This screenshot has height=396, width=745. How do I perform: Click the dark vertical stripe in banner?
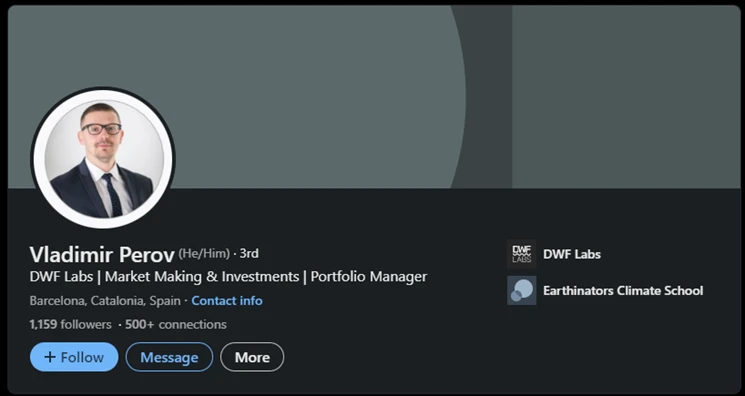click(x=488, y=97)
